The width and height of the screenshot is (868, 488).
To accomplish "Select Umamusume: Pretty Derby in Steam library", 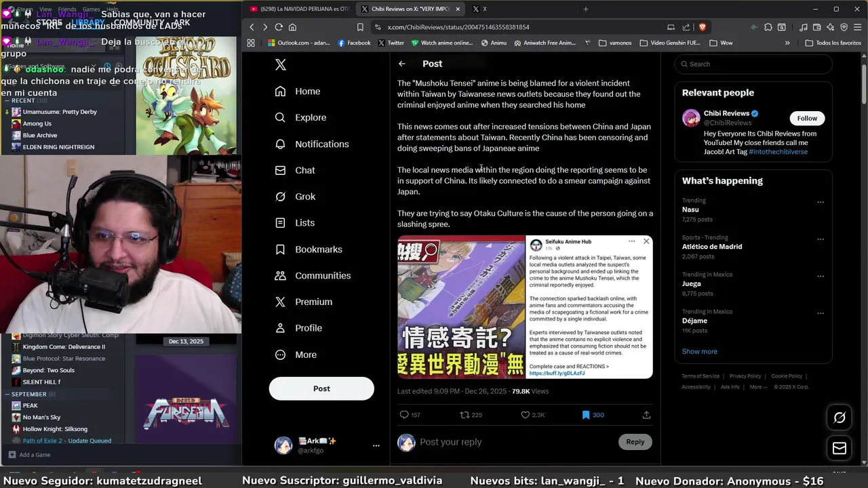I will [60, 112].
